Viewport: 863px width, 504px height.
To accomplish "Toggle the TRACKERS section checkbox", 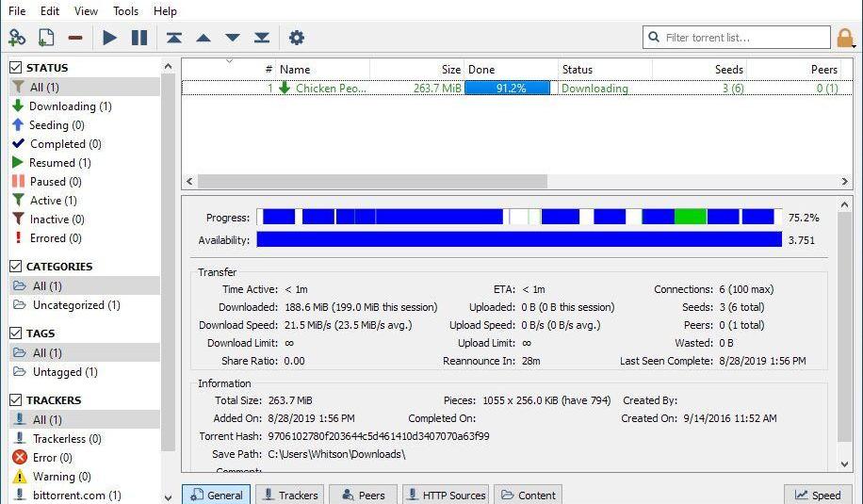I will click(x=16, y=400).
